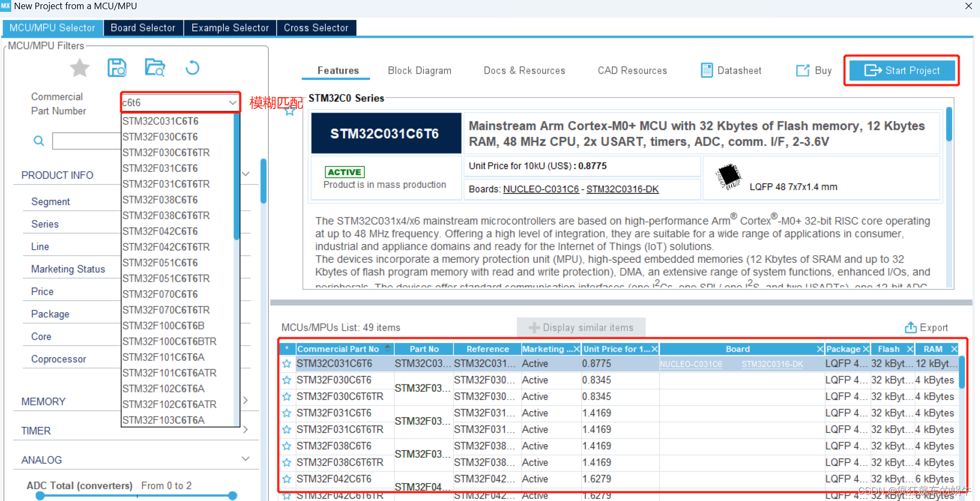The height and width of the screenshot is (501, 980).
Task: Click the part number dropdown list scrollbar
Action: (237, 177)
